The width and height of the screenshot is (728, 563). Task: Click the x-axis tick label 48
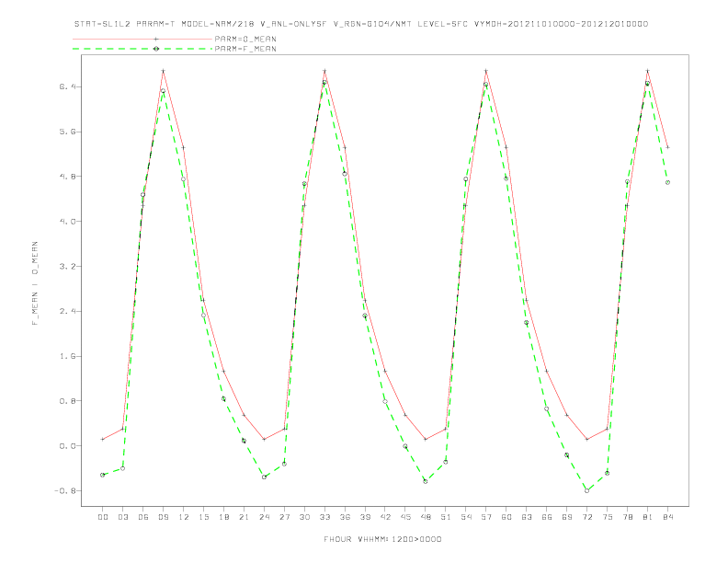[x=426, y=517]
